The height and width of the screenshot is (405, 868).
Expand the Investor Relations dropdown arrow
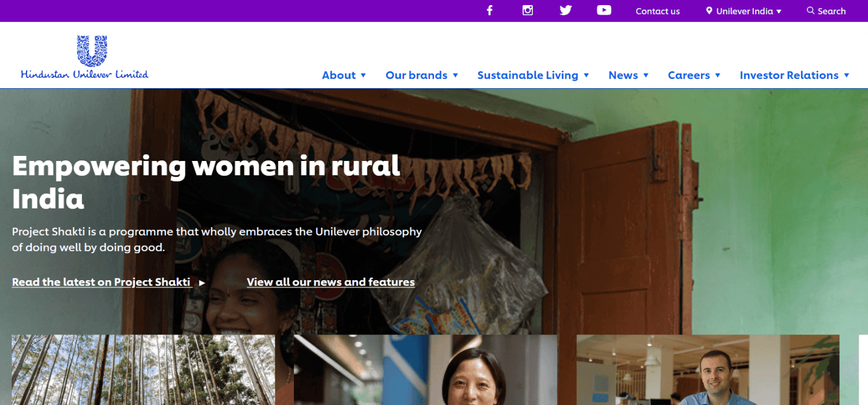click(x=847, y=75)
